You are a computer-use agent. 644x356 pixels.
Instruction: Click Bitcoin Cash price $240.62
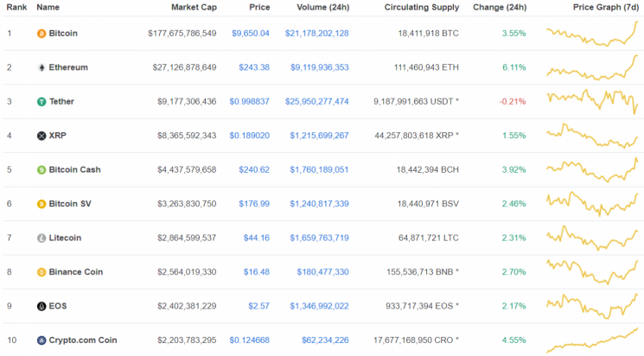pos(254,169)
